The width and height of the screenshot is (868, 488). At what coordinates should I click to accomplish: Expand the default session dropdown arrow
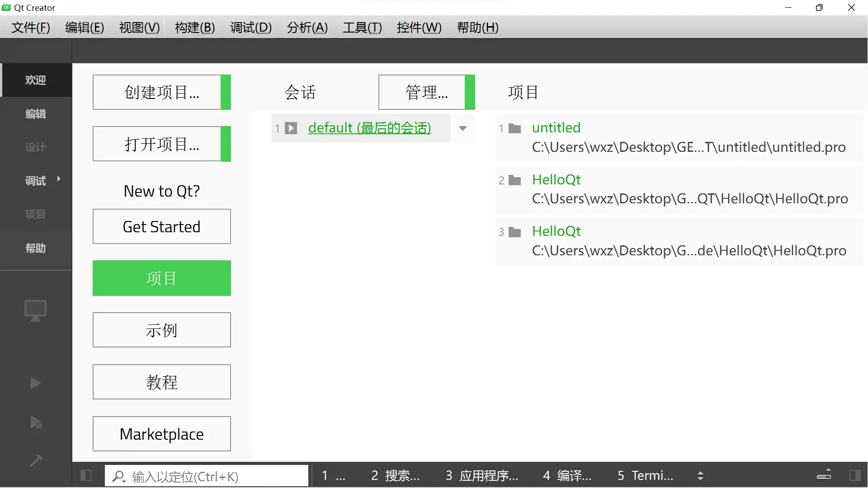pos(463,128)
